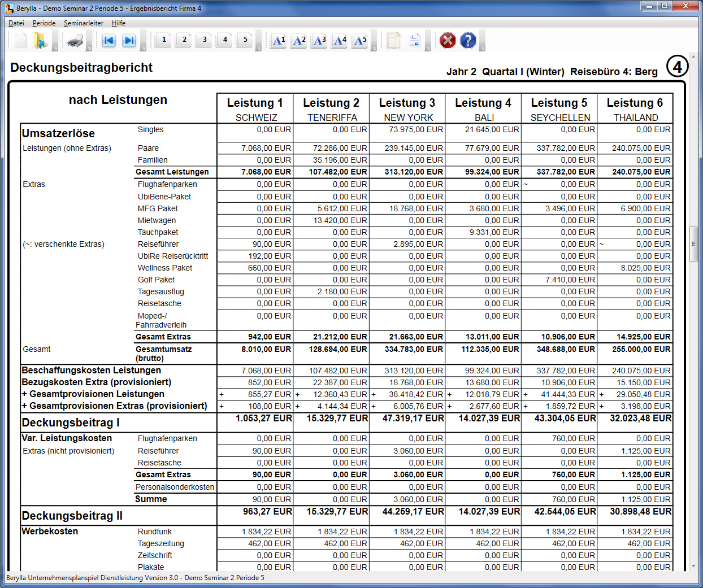Click the small blue document icon
The image size is (703, 588).
click(x=414, y=41)
